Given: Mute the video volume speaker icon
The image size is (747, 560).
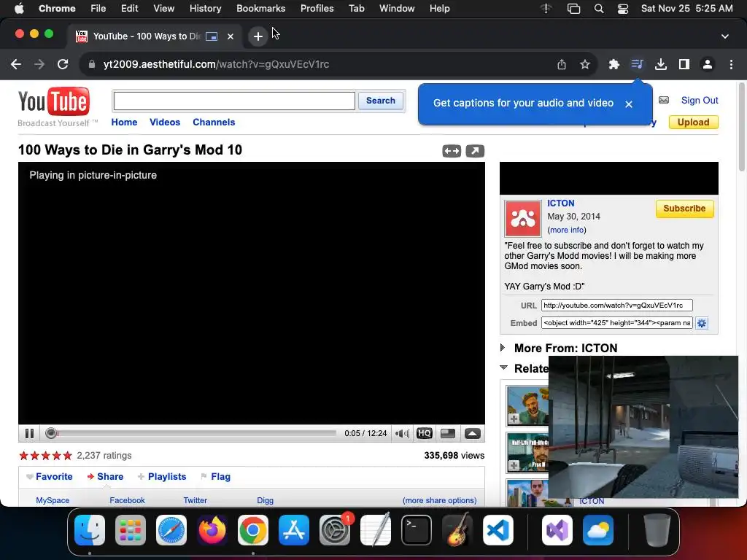Looking at the screenshot, I should 402,433.
